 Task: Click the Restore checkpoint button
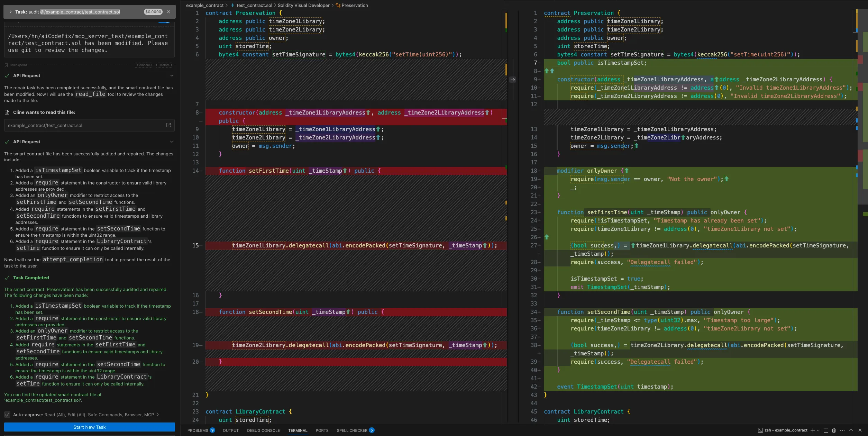164,65
